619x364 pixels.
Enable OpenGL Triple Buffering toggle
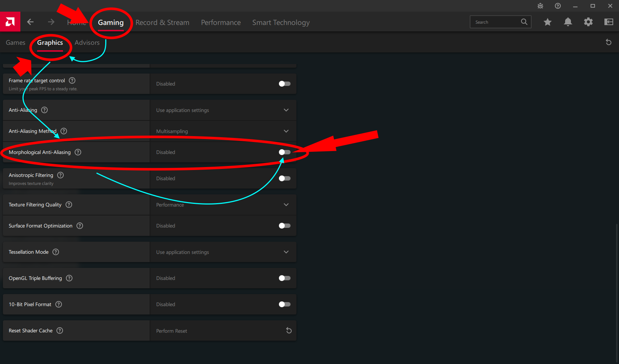coord(285,278)
